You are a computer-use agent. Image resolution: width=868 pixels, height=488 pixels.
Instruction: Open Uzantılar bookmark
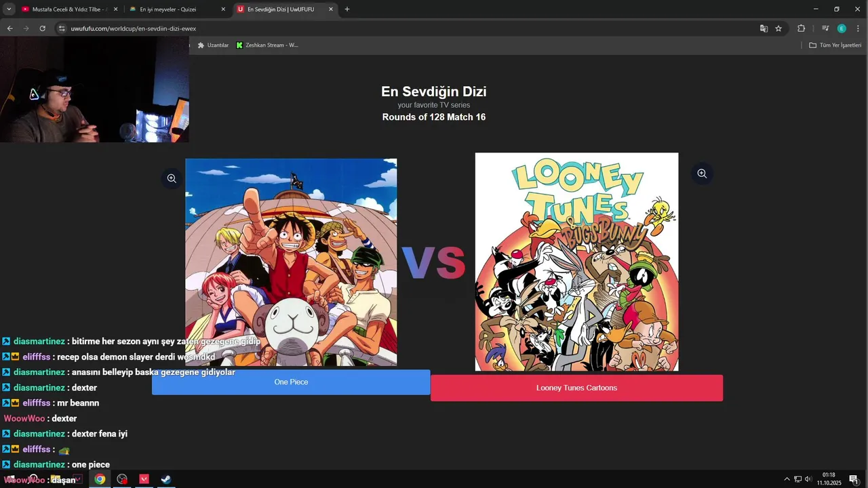[213, 45]
